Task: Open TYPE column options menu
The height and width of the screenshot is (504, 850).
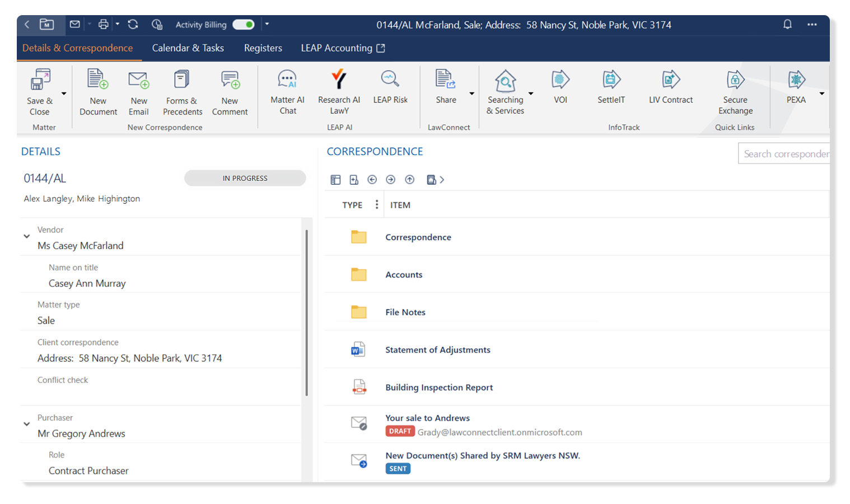Action: coord(377,205)
